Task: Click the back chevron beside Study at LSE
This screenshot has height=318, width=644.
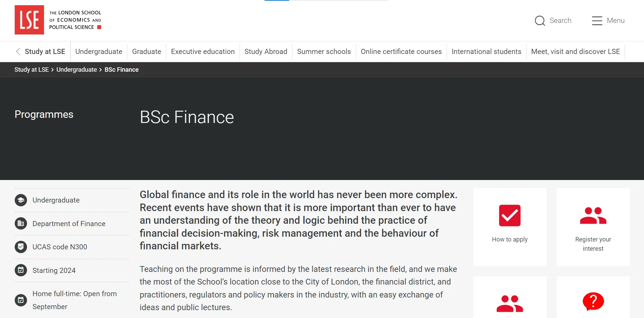Action: pyautogui.click(x=18, y=52)
